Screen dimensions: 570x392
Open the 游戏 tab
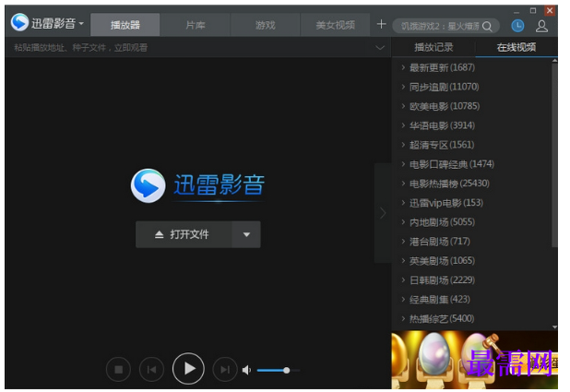tap(265, 25)
